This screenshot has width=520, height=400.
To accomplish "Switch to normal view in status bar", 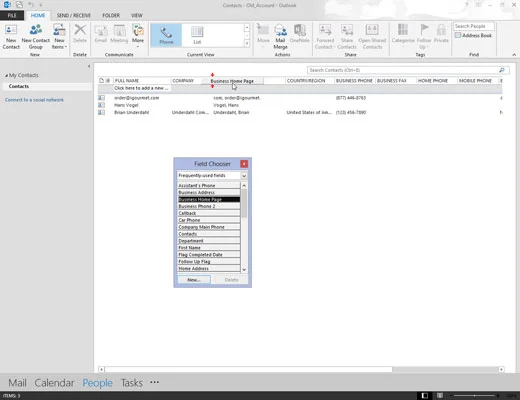I will click(x=425, y=395).
